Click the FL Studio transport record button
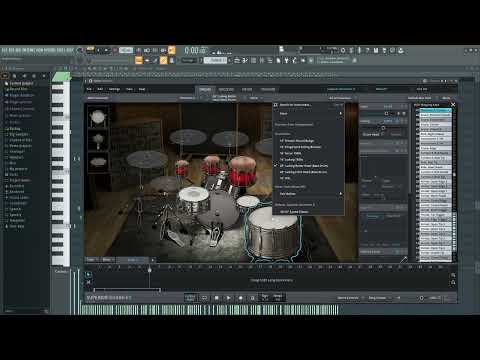The height and width of the screenshot is (360, 480). coord(115,50)
